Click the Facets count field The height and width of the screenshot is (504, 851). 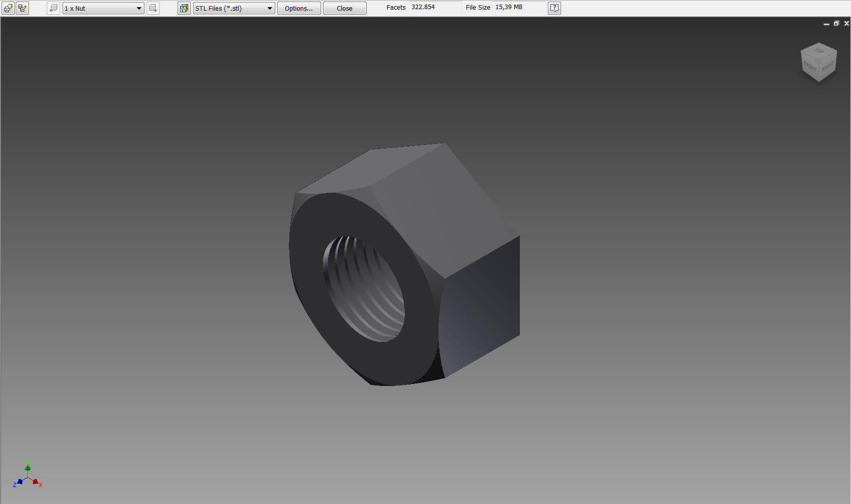[435, 8]
